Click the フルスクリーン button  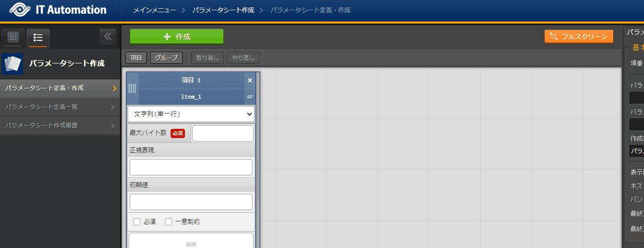tap(578, 36)
